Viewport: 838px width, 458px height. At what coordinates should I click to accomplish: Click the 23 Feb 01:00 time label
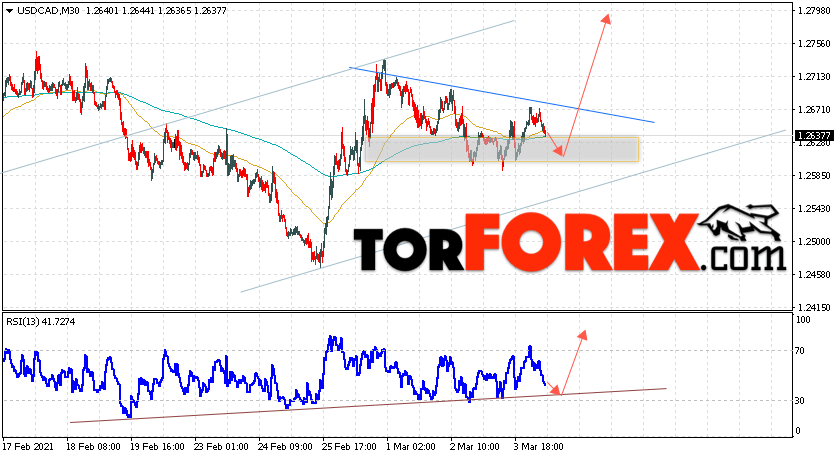click(222, 446)
